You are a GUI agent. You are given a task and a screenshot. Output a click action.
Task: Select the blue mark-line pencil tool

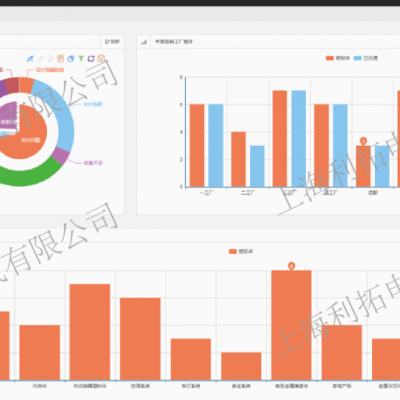[30, 59]
